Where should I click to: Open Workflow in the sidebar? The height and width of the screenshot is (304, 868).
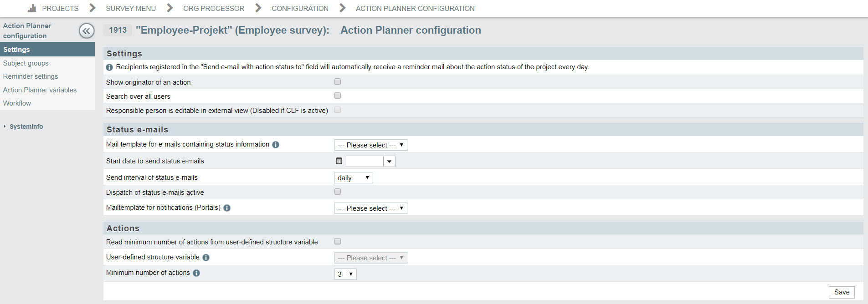[17, 103]
